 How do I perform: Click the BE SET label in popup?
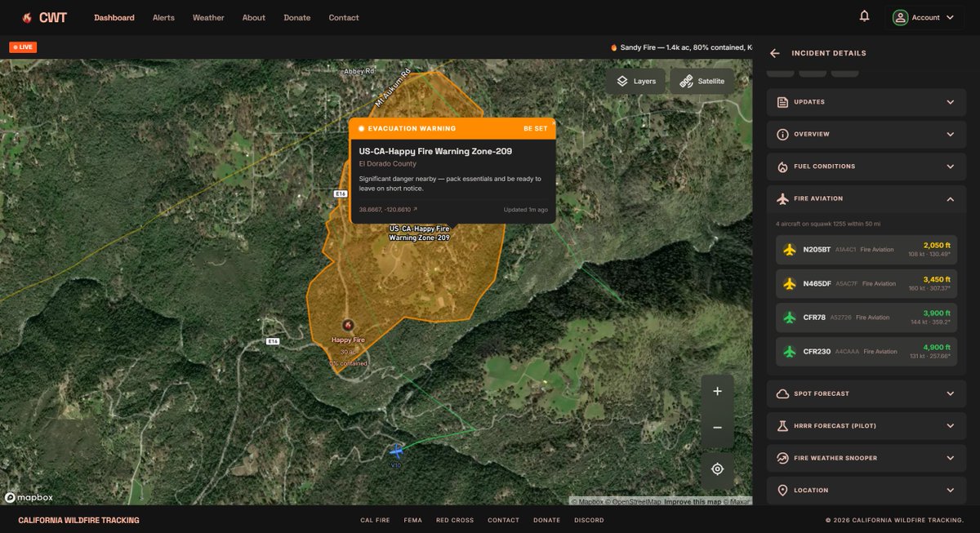[x=536, y=129]
